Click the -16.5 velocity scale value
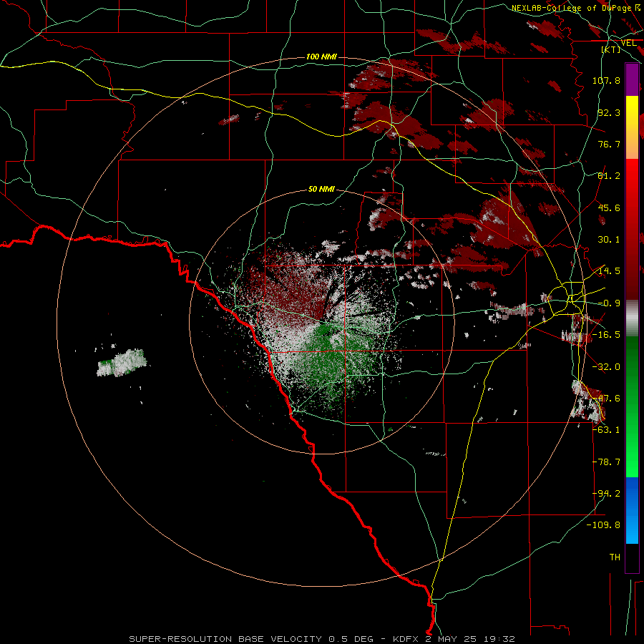The height and width of the screenshot is (644, 644). click(606, 335)
